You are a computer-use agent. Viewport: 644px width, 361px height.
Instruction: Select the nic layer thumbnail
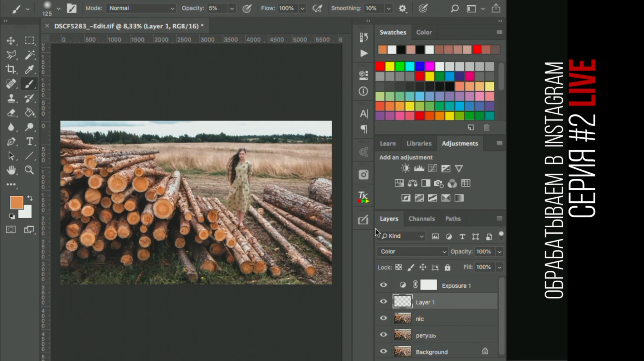tap(402, 318)
